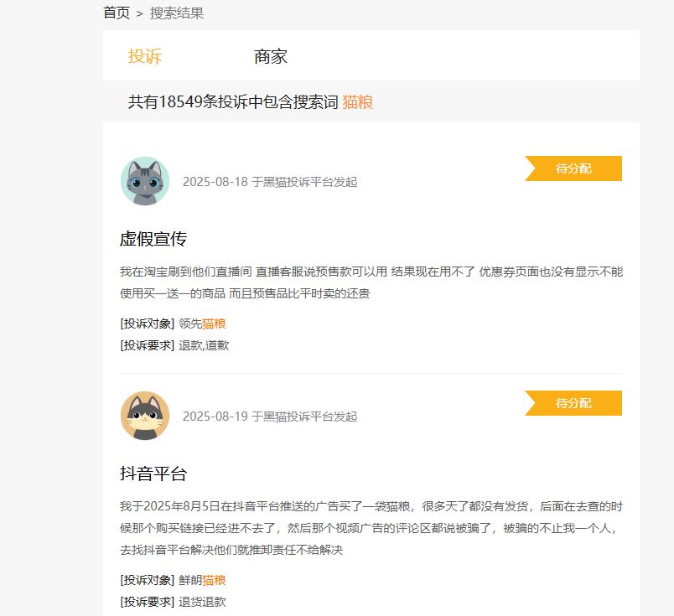674x616 pixels.
Task: Click the tan cat avatar icon
Action: [x=145, y=416]
